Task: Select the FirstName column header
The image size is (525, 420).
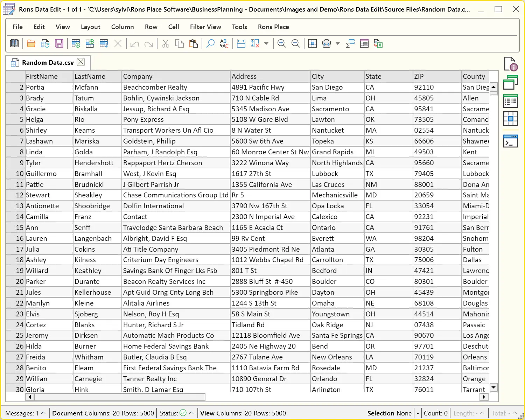Action: click(x=49, y=76)
